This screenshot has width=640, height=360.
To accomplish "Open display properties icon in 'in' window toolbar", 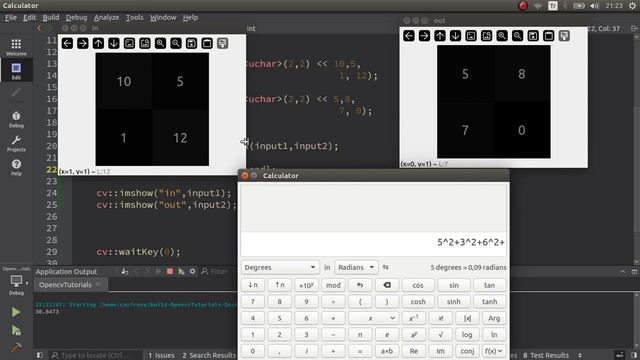I will (222, 43).
